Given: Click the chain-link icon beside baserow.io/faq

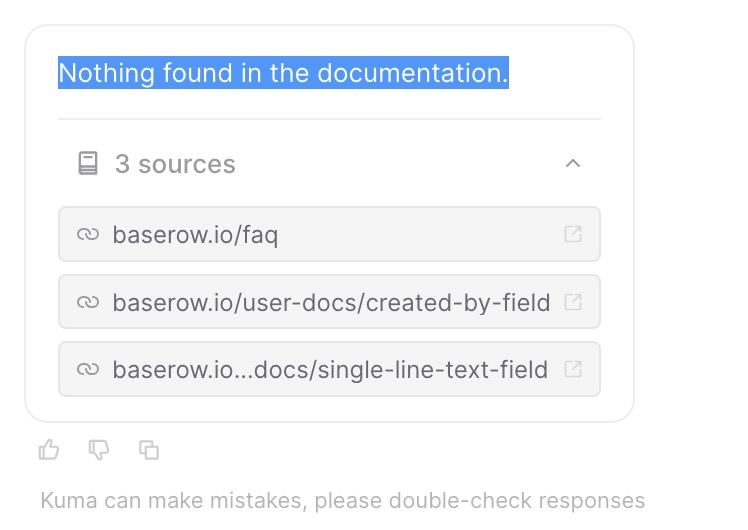Looking at the screenshot, I should pyautogui.click(x=88, y=235).
